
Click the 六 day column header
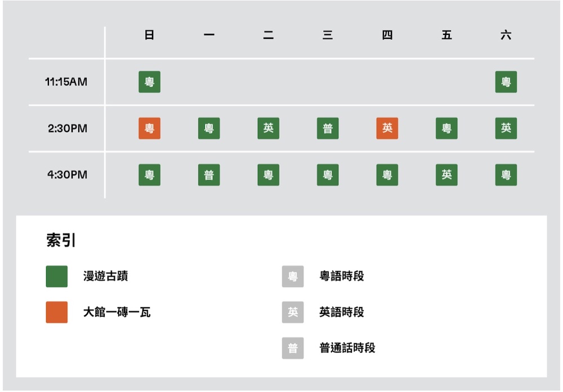(x=506, y=35)
